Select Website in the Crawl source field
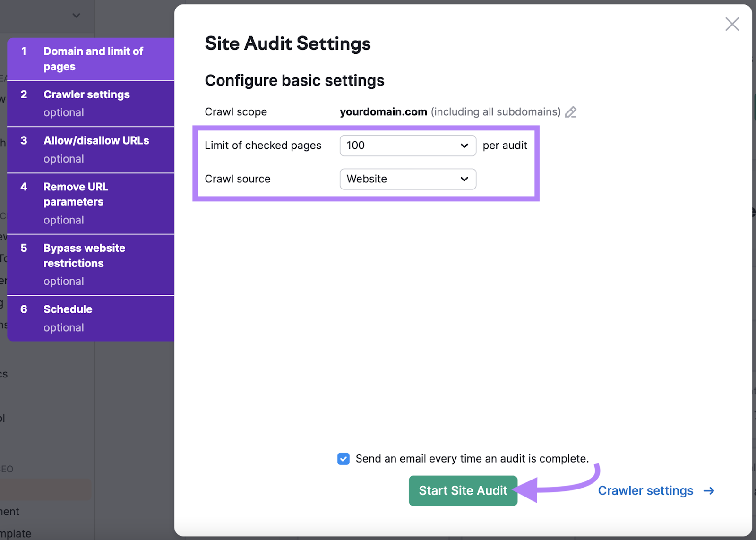756x540 pixels. (x=407, y=179)
